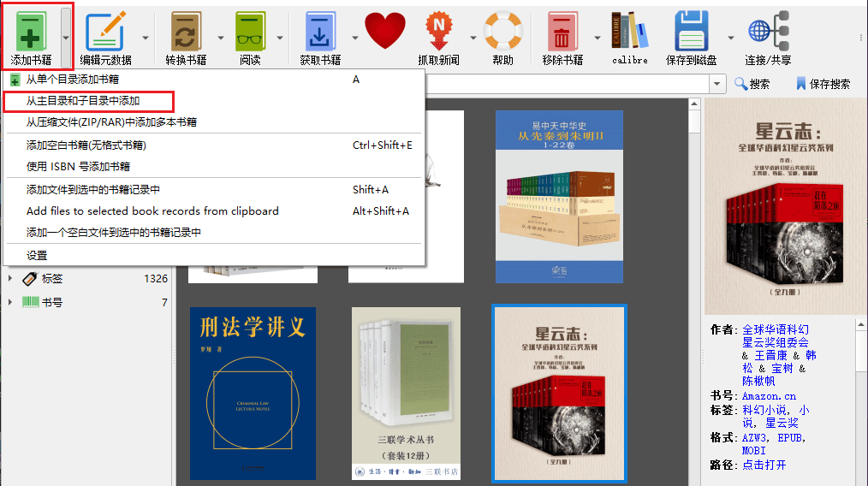Choose 添加一个空白文件到选中的书籍记录中
The image size is (868, 486).
pyautogui.click(x=213, y=233)
